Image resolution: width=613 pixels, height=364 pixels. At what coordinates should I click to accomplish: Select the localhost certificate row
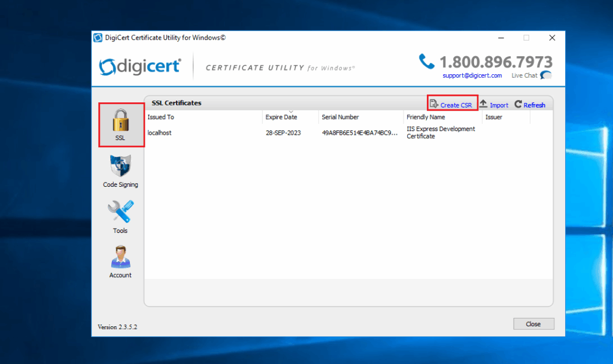tap(348, 132)
